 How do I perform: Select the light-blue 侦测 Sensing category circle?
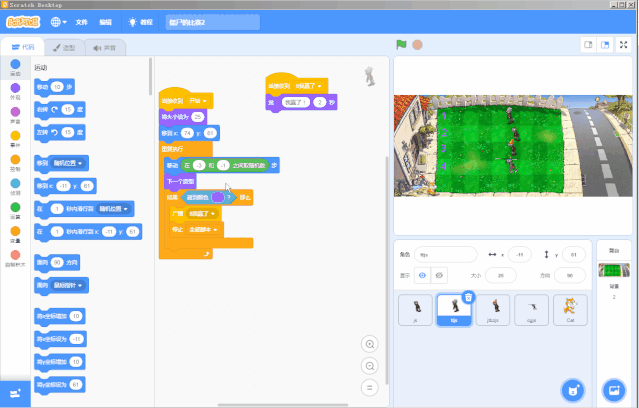(x=15, y=183)
